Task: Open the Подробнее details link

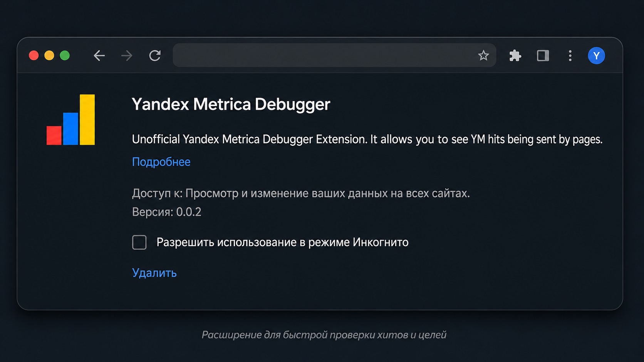Action: coord(161,162)
